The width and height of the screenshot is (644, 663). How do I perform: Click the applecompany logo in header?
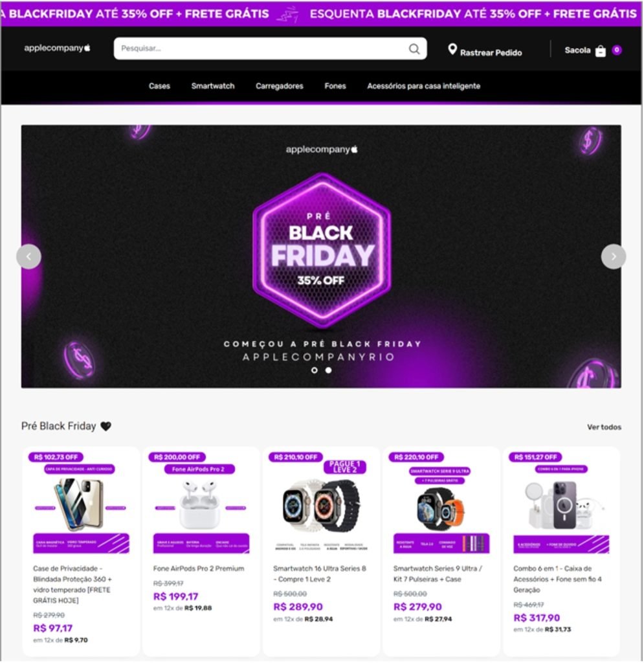click(x=58, y=48)
